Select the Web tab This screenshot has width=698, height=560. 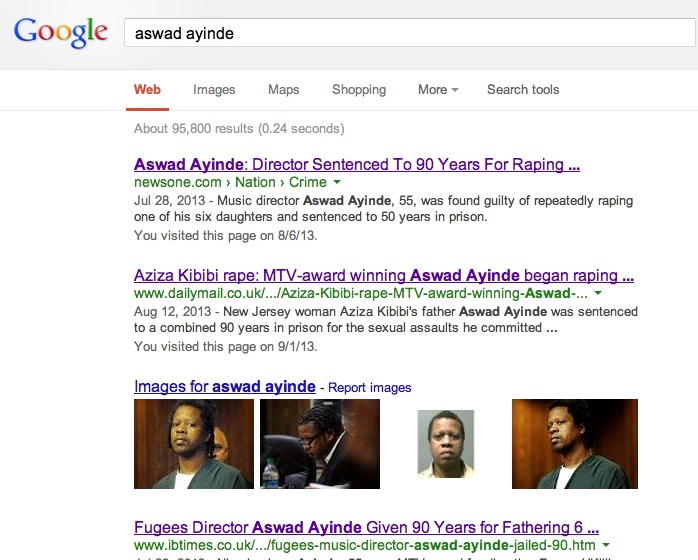pos(147,89)
